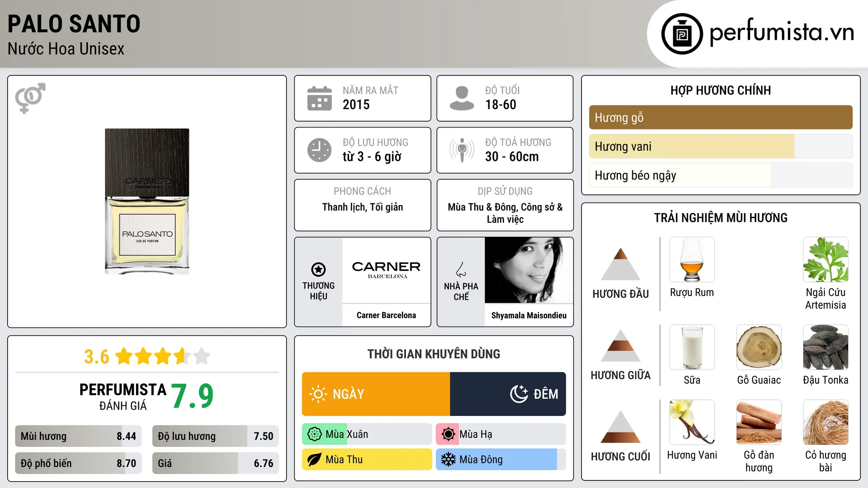The image size is (868, 488).
Task: Click the age range value 18-60
Action: click(x=501, y=104)
